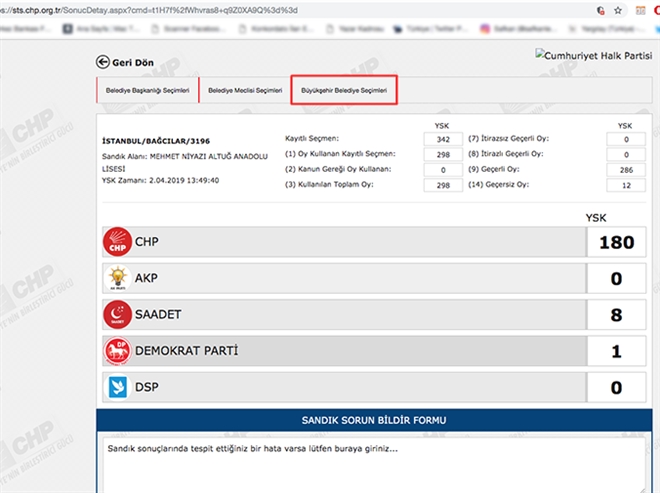Click AKP vote count 0
This screenshot has width=660, height=493.
click(x=616, y=278)
